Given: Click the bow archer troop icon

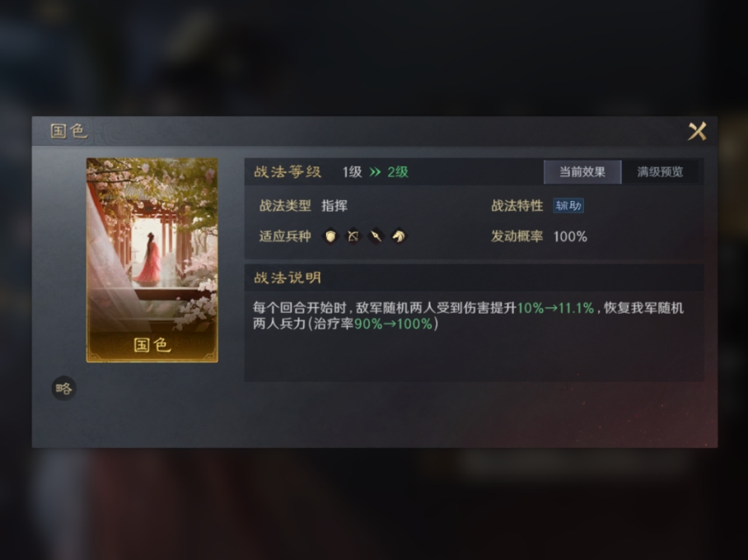Looking at the screenshot, I should tap(353, 236).
